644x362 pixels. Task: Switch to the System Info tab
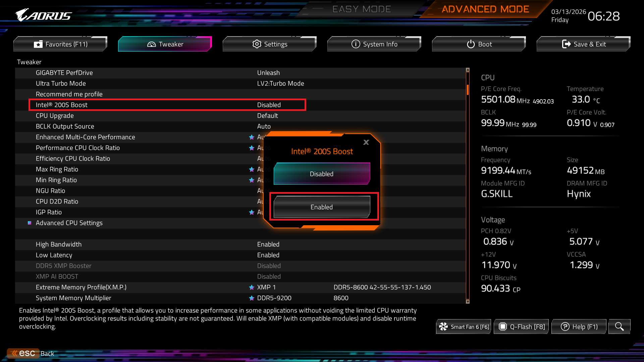pyautogui.click(x=374, y=44)
